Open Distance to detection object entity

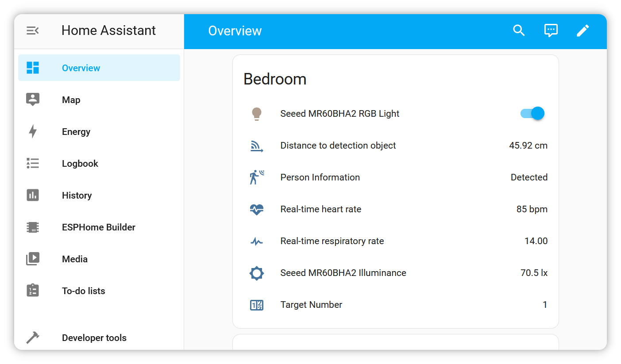(338, 146)
